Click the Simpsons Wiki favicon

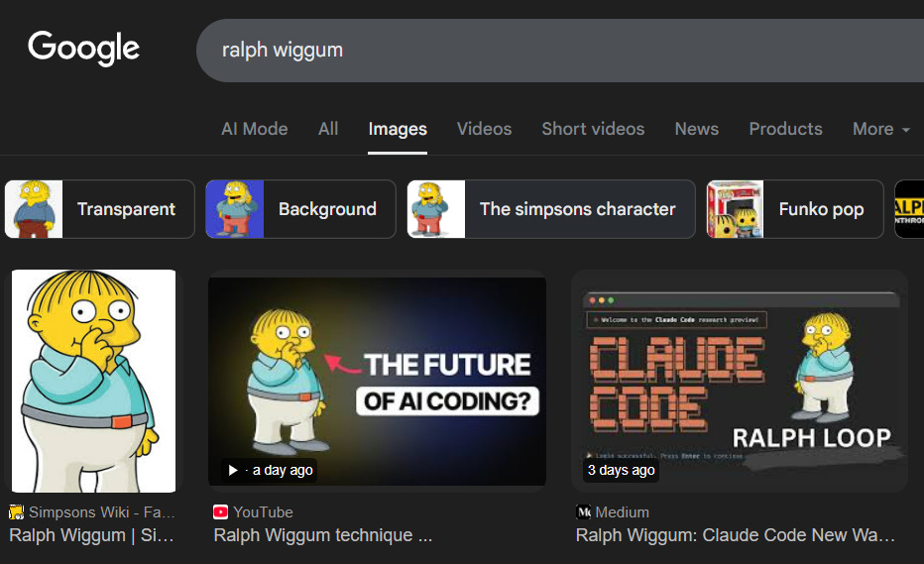click(17, 512)
